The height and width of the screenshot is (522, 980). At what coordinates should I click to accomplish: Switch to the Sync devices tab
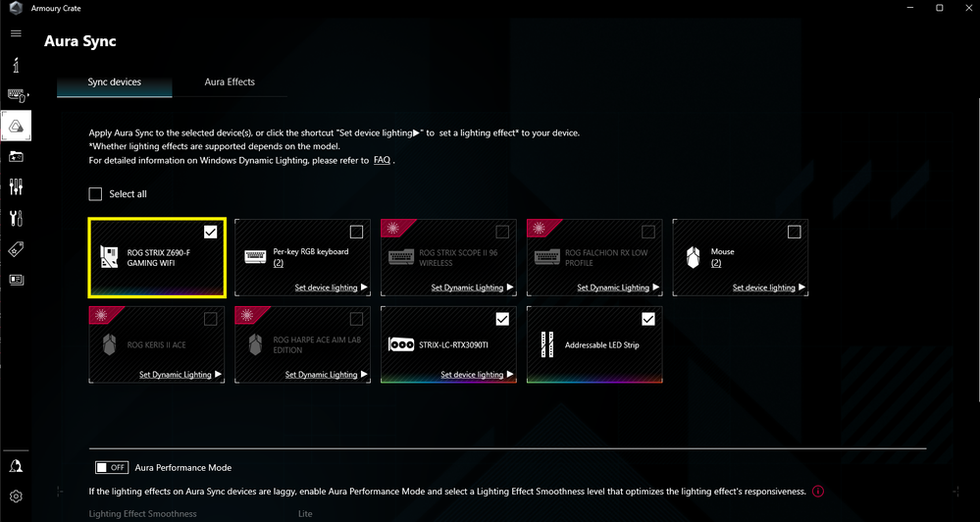point(115,81)
